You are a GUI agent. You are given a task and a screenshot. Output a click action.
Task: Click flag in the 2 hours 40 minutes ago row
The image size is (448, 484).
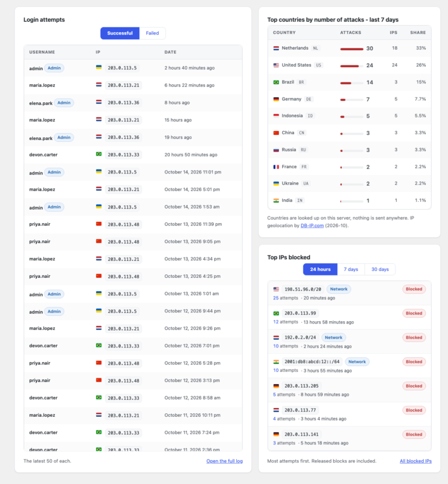[99, 67]
